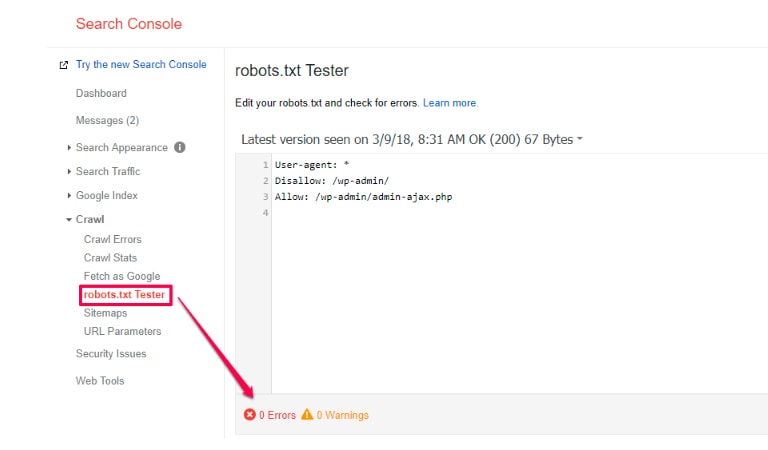Open Fetch as Google tool

tap(122, 276)
